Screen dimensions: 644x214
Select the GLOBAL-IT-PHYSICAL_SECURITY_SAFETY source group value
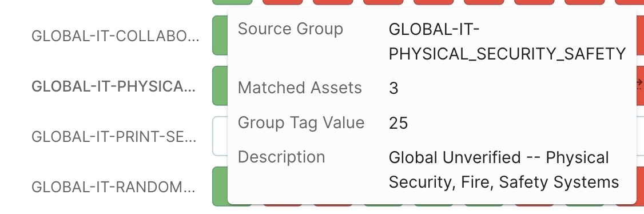(507, 42)
